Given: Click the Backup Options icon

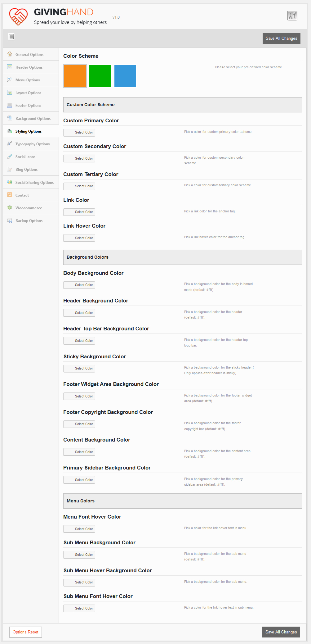Looking at the screenshot, I should tap(10, 220).
